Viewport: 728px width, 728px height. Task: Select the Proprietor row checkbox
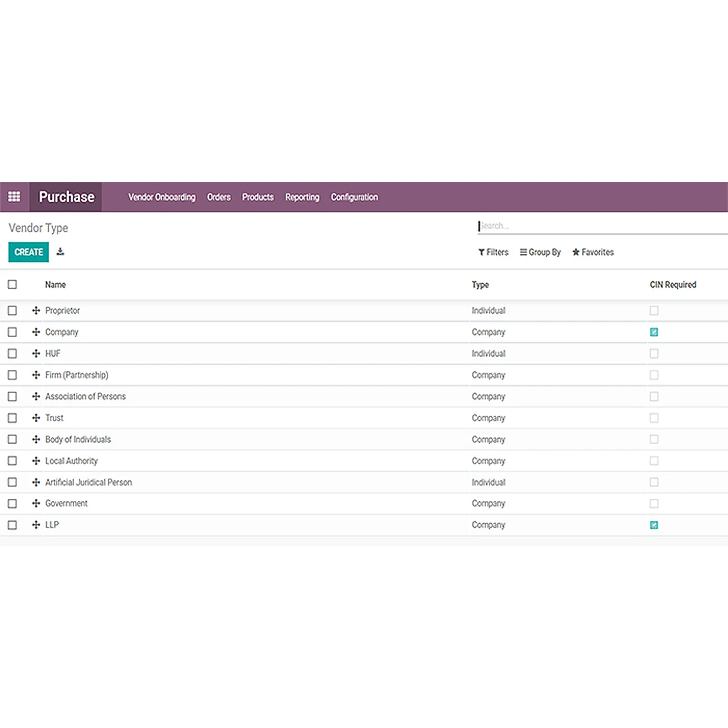(x=12, y=310)
